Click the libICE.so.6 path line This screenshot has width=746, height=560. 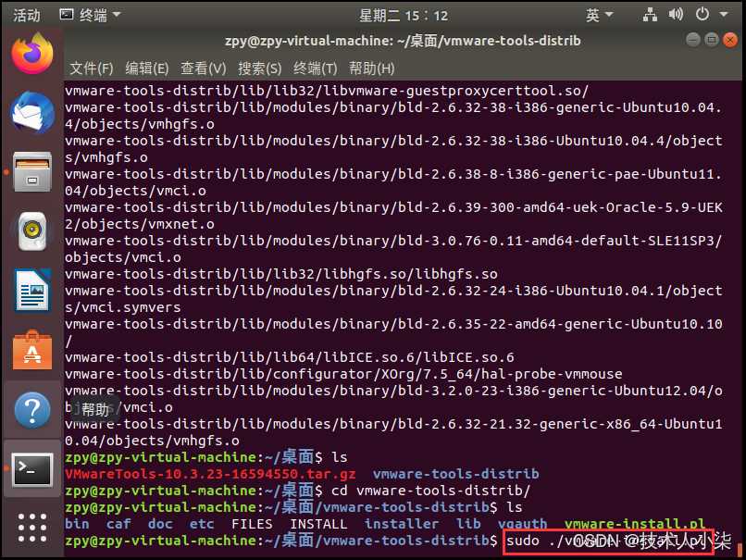coord(290,357)
